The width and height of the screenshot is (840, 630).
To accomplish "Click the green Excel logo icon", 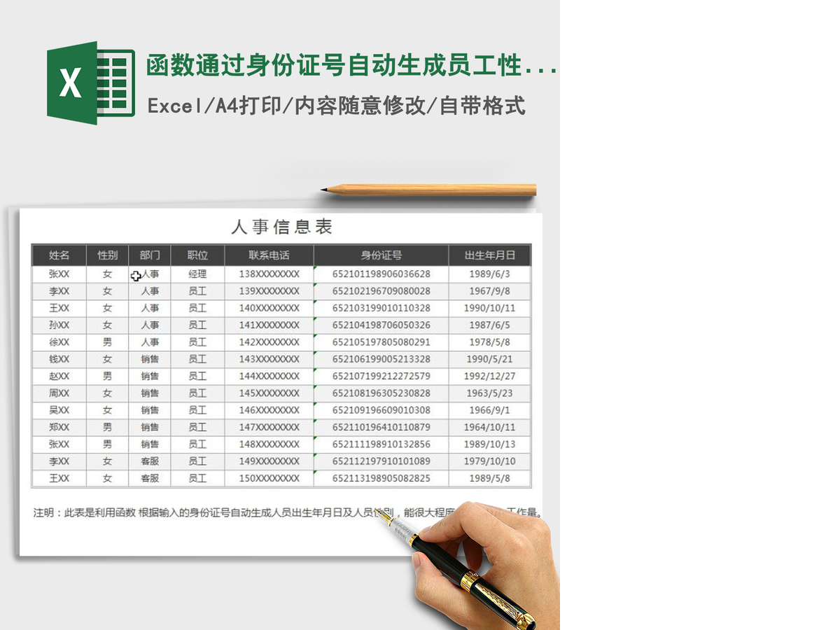I will (x=91, y=83).
